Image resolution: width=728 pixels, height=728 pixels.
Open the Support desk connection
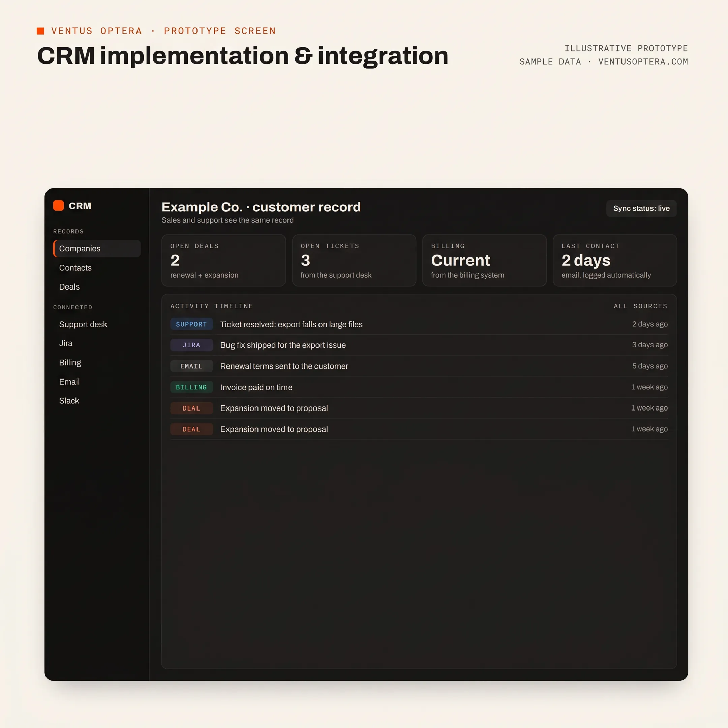[83, 324]
